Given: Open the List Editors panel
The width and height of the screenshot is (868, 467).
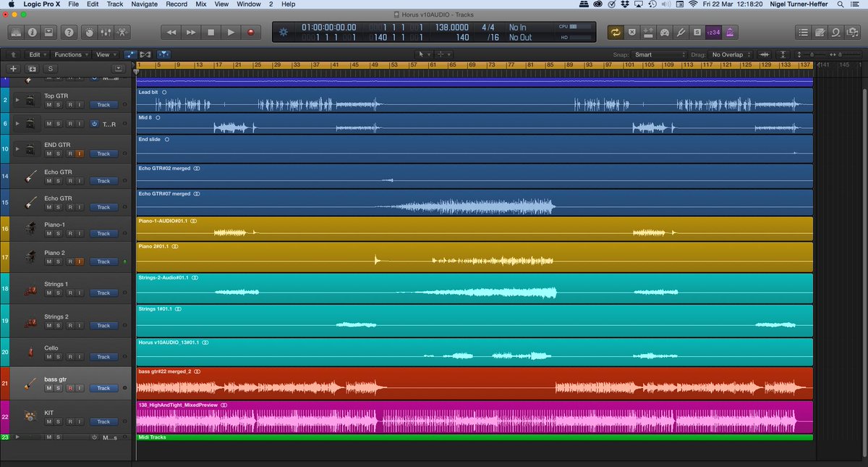Looking at the screenshot, I should [803, 33].
